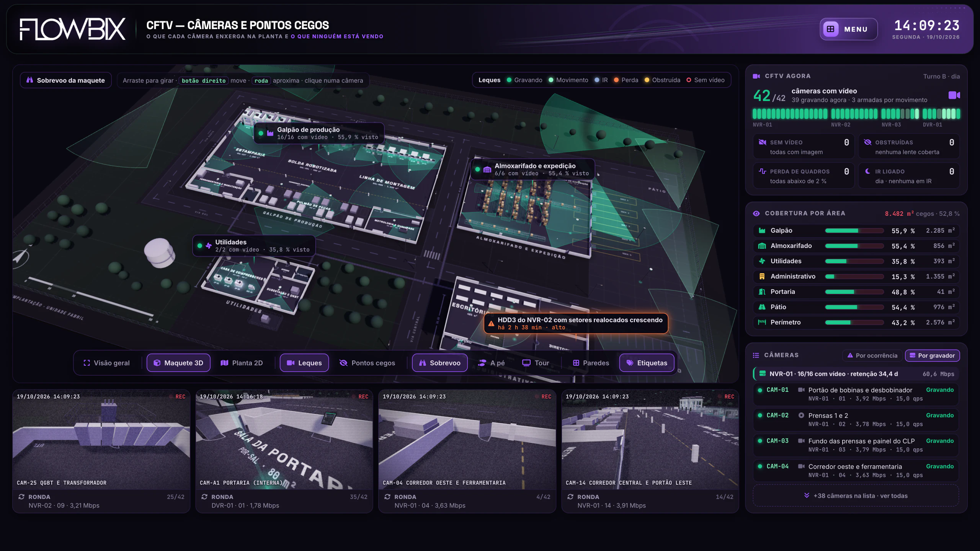The height and width of the screenshot is (551, 980).
Task: Open the MENU button
Action: [x=848, y=29]
